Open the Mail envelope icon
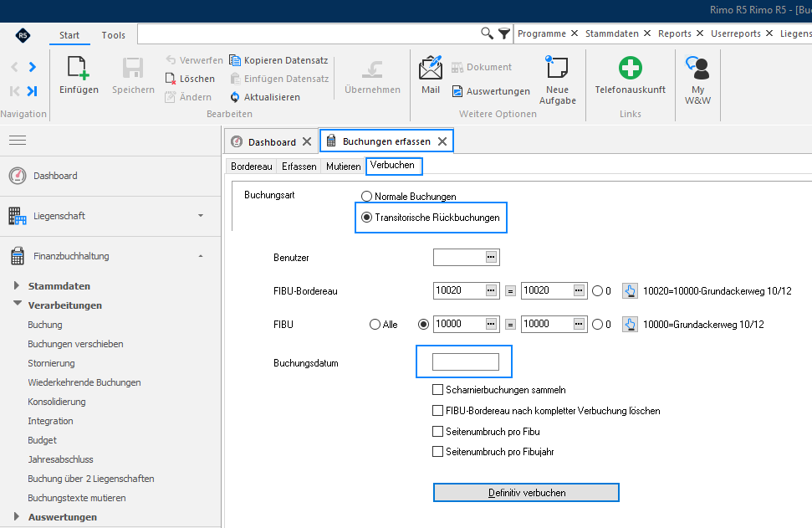This screenshot has height=528, width=812. (431, 68)
